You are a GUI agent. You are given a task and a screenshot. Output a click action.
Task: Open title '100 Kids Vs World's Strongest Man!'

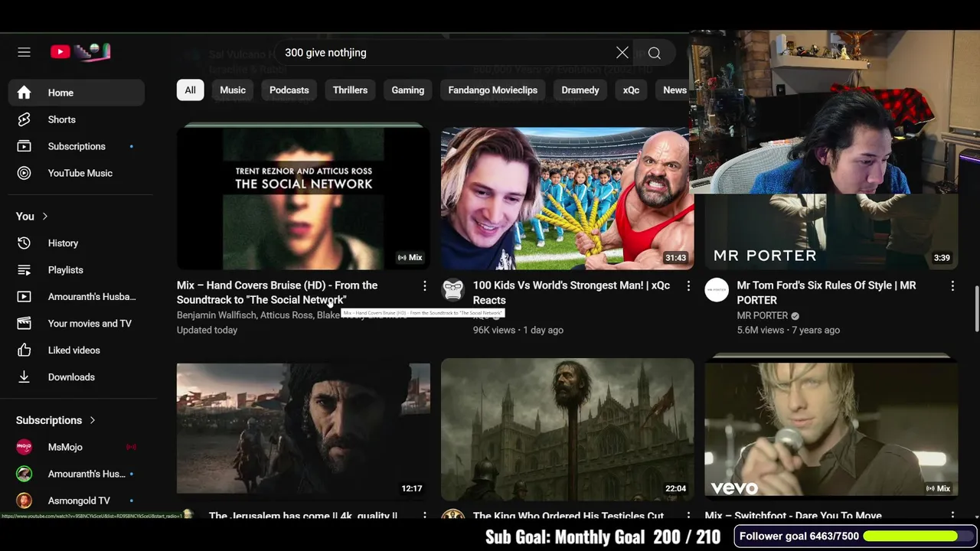pyautogui.click(x=571, y=292)
